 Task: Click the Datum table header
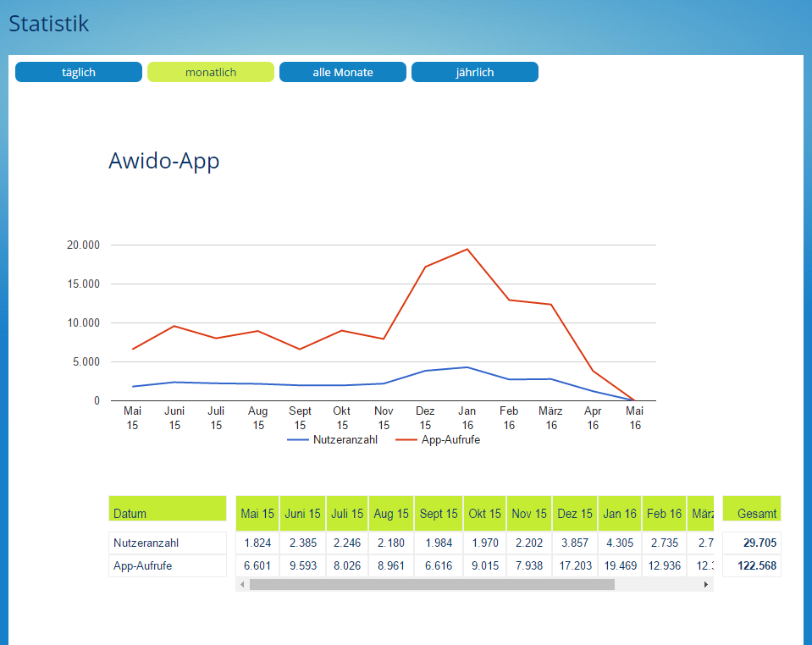pyautogui.click(x=168, y=509)
